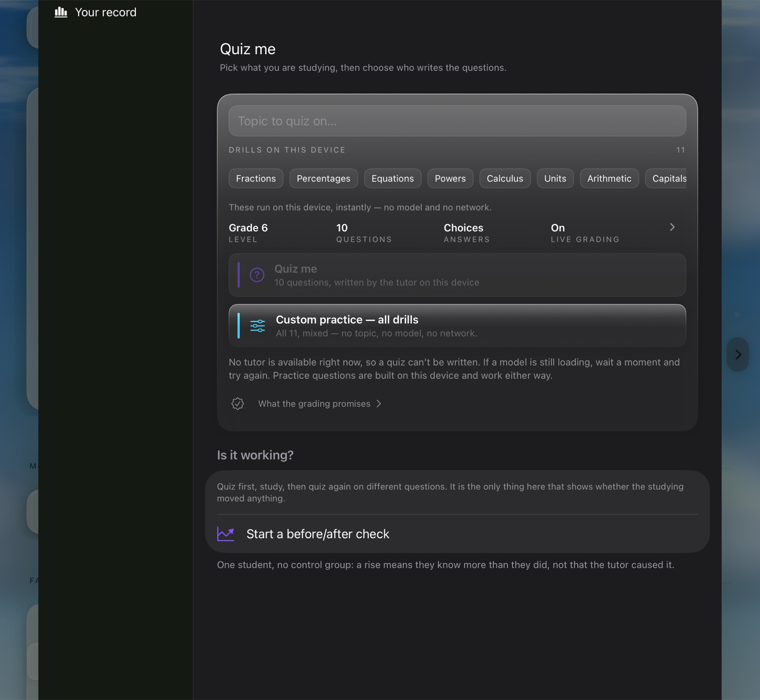
Task: Click 'Quiz first, study, then quiz again' text
Action: (x=450, y=492)
